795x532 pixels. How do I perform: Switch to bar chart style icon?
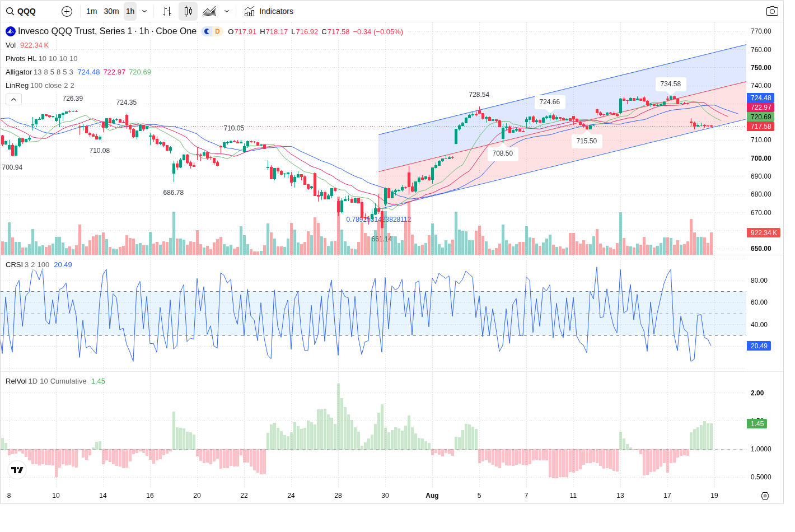(x=167, y=11)
